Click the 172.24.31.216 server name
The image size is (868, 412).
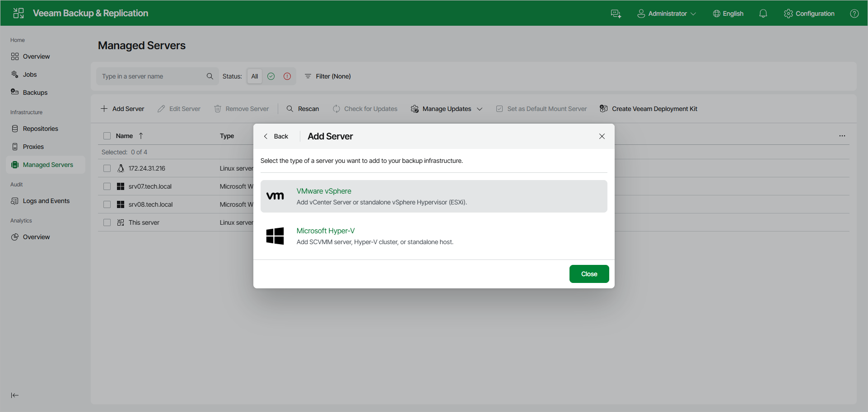147,168
